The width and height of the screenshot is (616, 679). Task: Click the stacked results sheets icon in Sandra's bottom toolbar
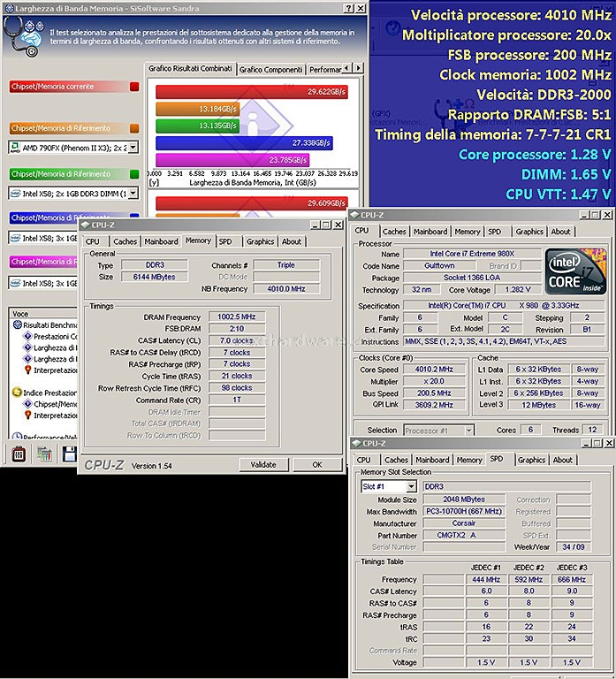pos(44,454)
